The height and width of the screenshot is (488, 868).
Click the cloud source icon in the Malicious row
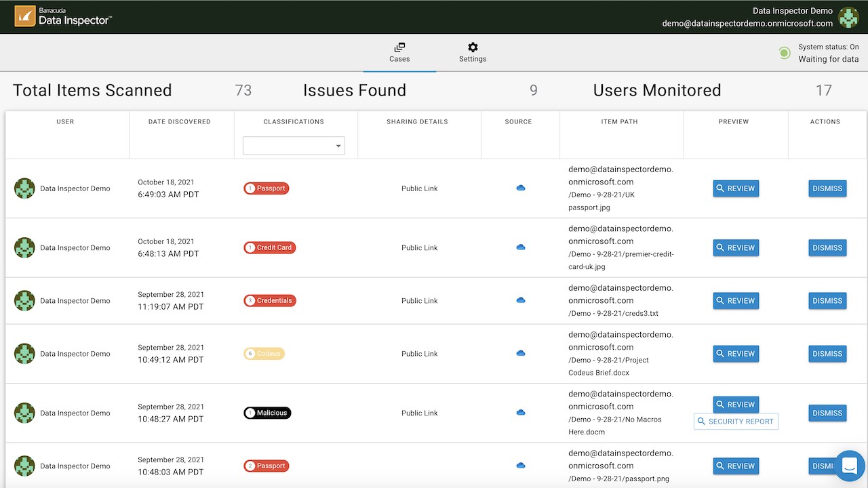pyautogui.click(x=521, y=413)
